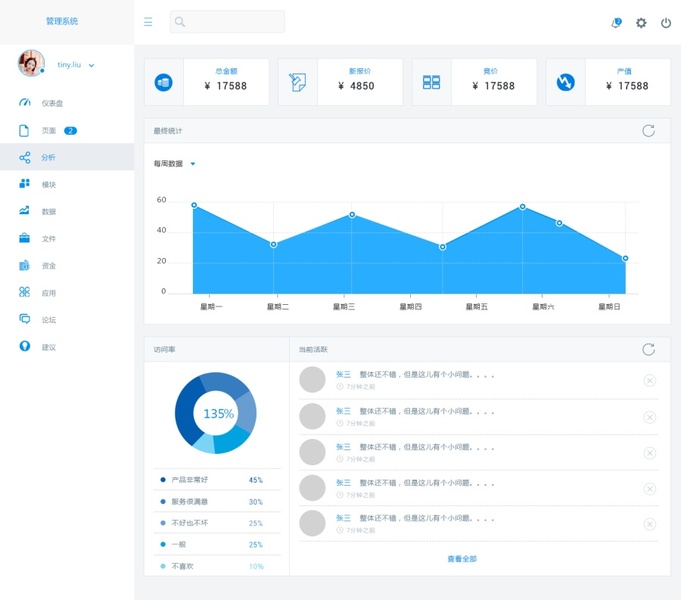Click the 建议 suggestion bulb icon
Viewport: 681px width, 600px height.
(x=25, y=346)
